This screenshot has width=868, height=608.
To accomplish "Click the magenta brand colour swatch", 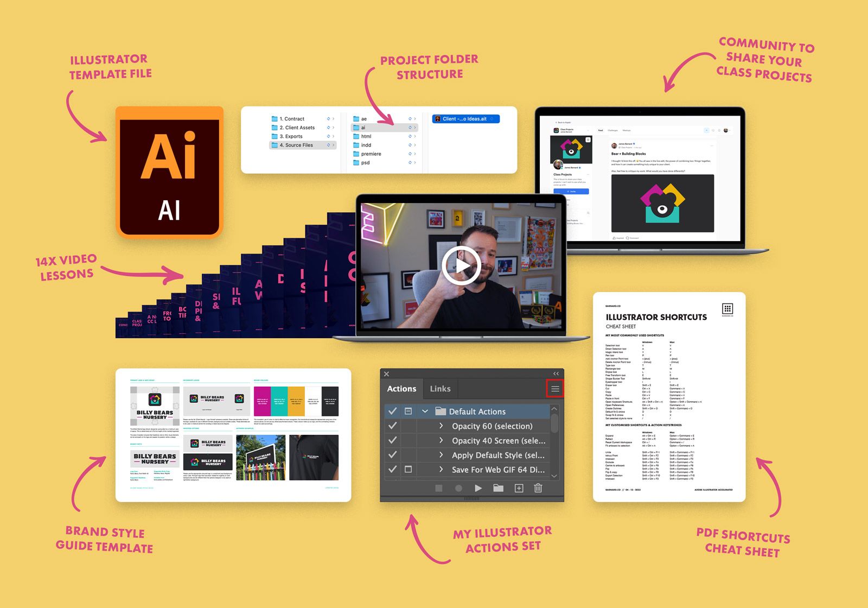I will tap(262, 401).
